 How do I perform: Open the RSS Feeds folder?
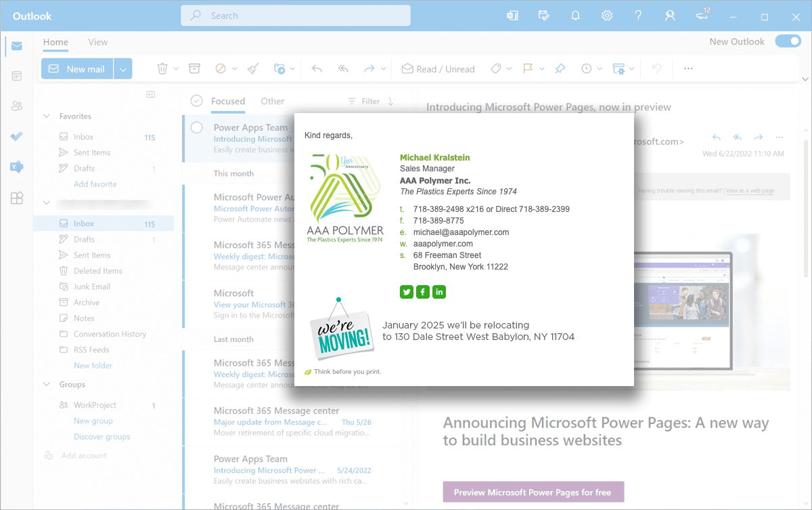91,349
